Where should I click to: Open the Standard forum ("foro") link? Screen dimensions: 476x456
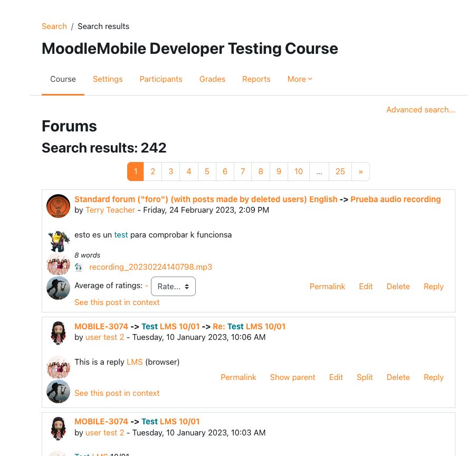pos(206,199)
